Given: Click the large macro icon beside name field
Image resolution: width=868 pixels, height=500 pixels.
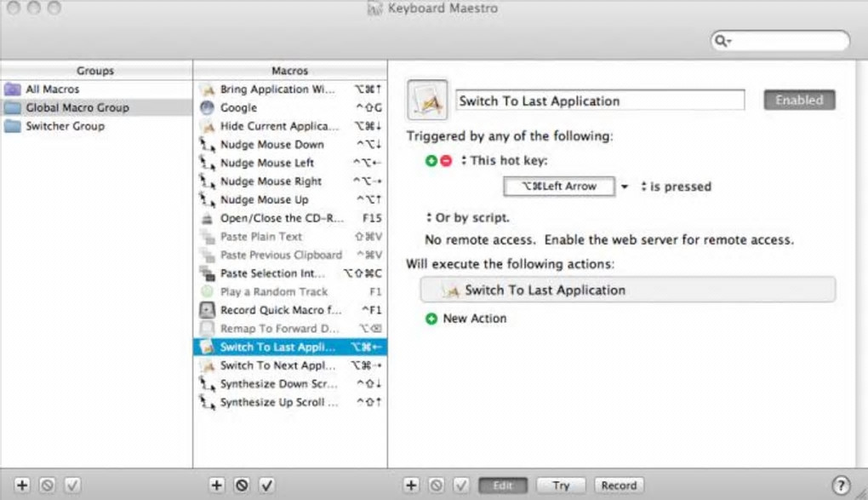Looking at the screenshot, I should coord(427,100).
